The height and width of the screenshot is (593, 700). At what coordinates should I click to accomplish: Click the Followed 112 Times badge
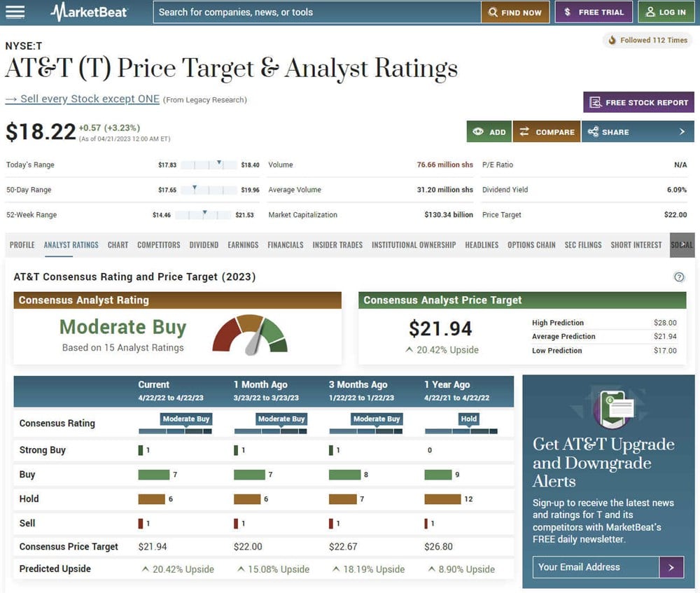point(646,40)
